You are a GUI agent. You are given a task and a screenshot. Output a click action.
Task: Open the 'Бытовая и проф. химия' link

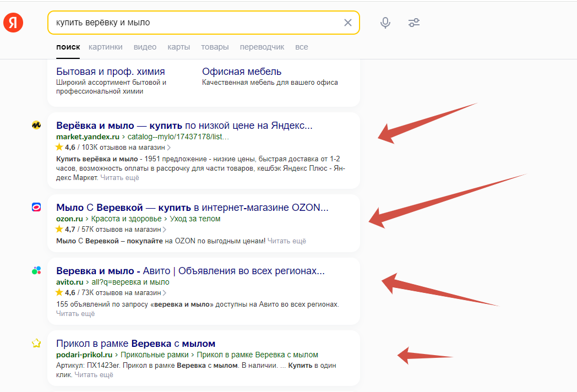[x=111, y=72]
